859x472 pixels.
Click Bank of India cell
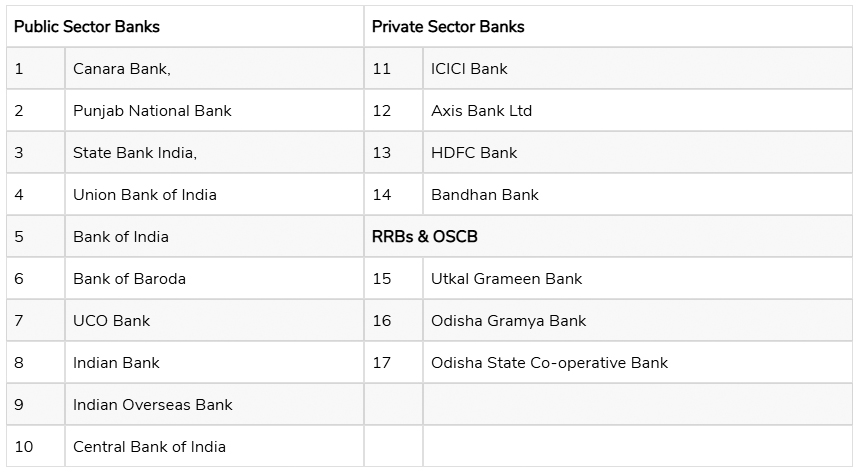point(214,237)
